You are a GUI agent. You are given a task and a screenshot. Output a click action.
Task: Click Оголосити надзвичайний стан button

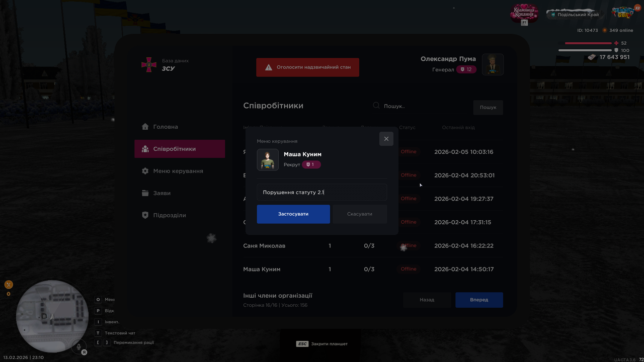coord(307,67)
